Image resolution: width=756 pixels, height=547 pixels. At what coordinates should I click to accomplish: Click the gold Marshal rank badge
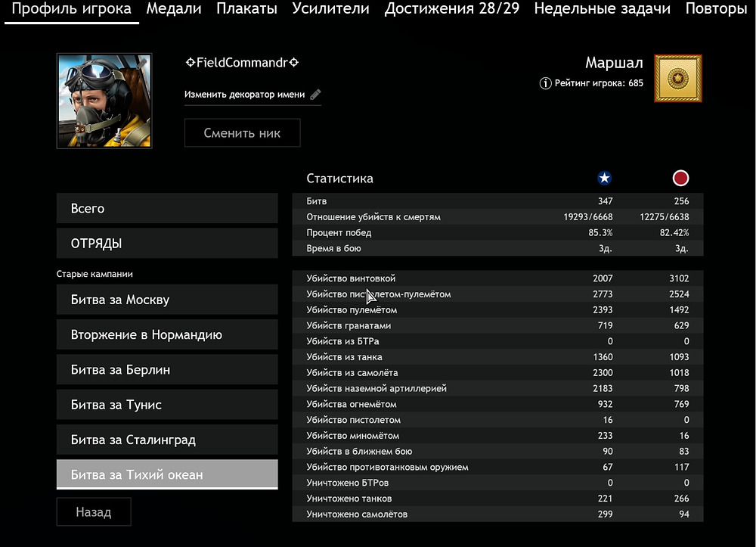[x=677, y=78]
